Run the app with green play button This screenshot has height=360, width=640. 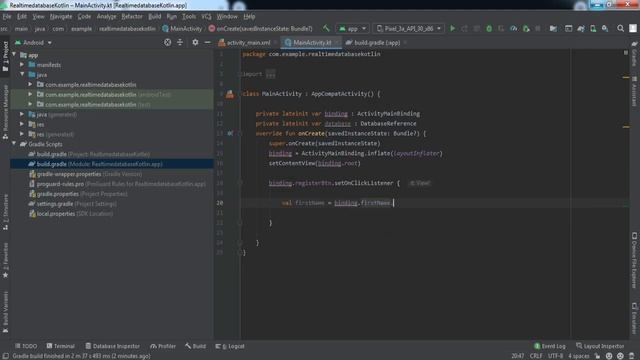point(452,29)
